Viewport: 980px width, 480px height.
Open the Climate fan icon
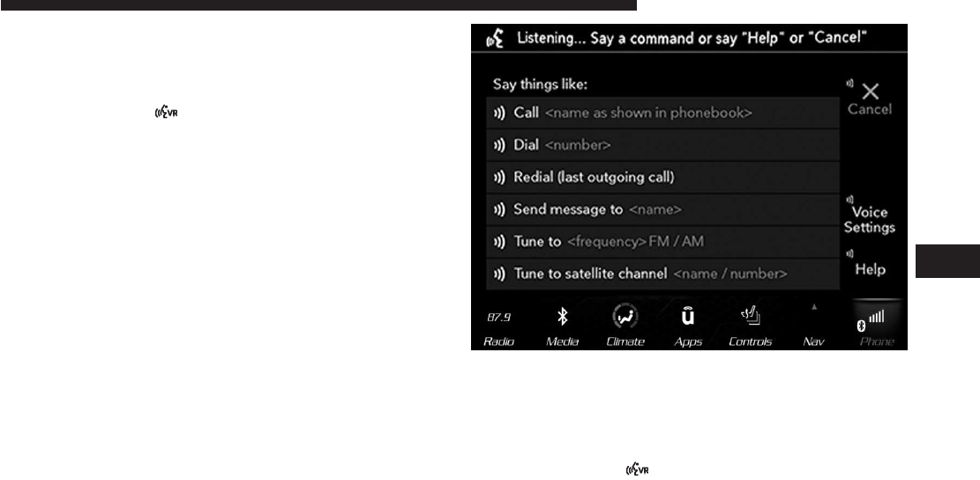[625, 317]
